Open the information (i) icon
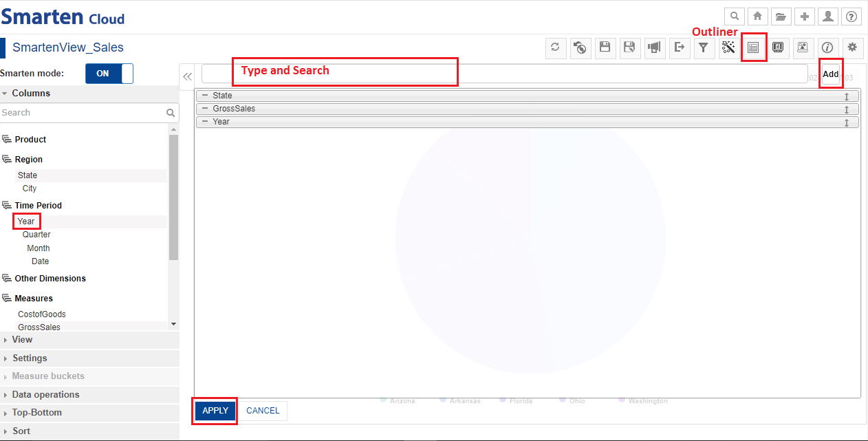Image resolution: width=868 pixels, height=441 pixels. pyautogui.click(x=827, y=47)
